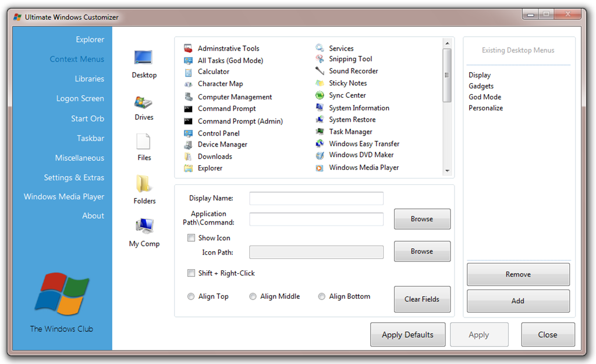Click the Close button
Image resolution: width=596 pixels, height=364 pixels.
(x=548, y=335)
